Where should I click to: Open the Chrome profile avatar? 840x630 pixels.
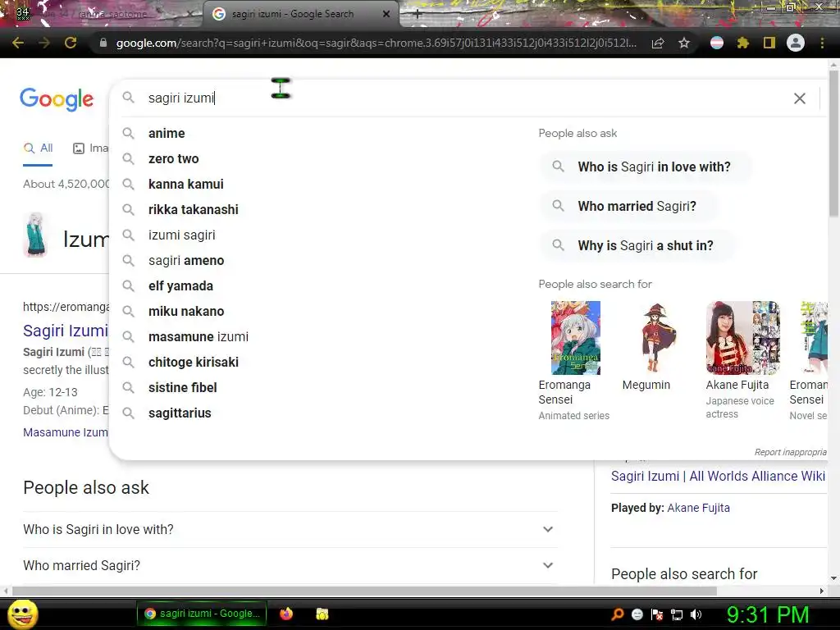point(796,43)
